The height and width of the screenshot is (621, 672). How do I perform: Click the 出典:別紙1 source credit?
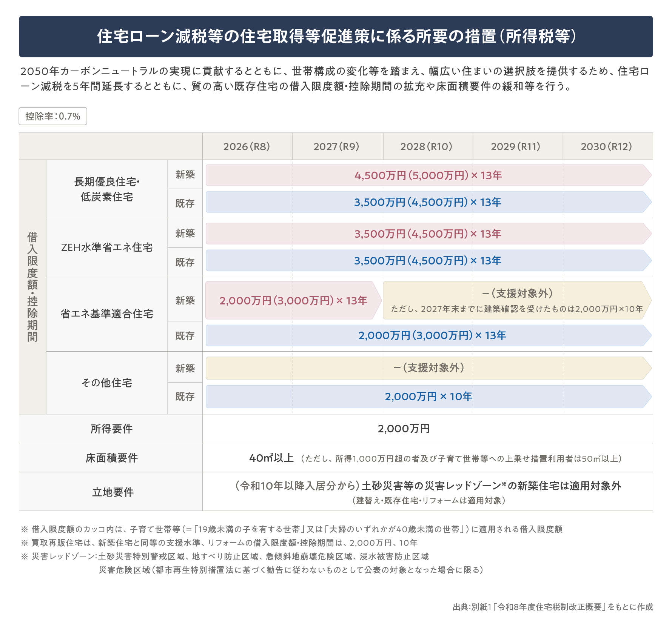[553, 607]
